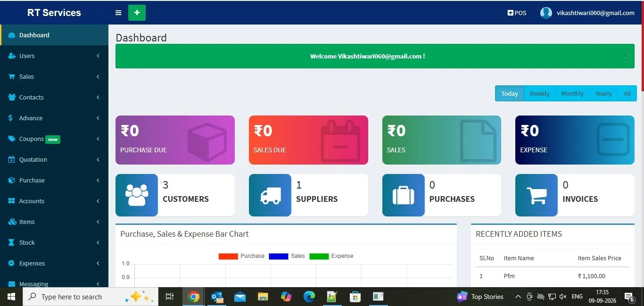Click the Invoices cart icon tile

tap(537, 195)
